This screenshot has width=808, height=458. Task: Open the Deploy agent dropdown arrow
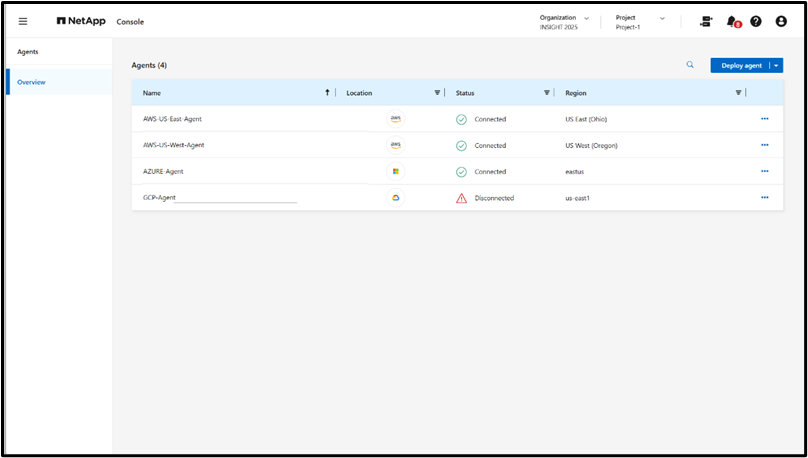point(776,65)
